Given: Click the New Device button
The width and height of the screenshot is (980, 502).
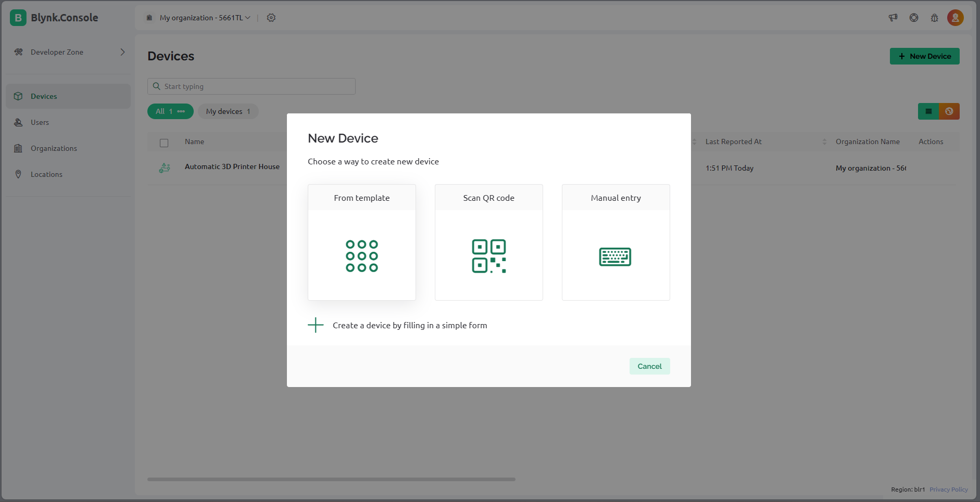Looking at the screenshot, I should (x=924, y=56).
